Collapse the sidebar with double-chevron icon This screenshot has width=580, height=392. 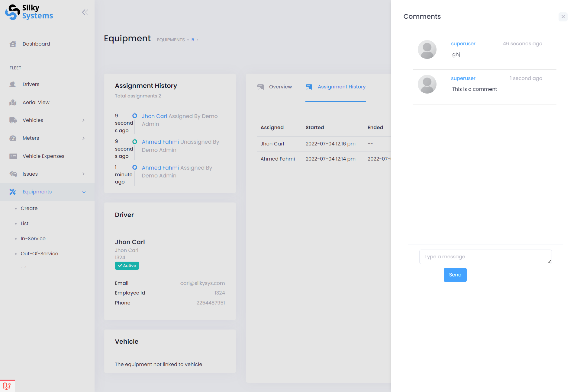click(x=85, y=12)
